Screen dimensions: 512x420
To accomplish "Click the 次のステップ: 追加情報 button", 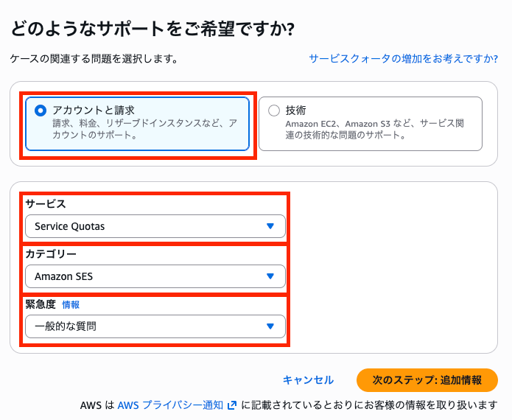I will pyautogui.click(x=427, y=380).
